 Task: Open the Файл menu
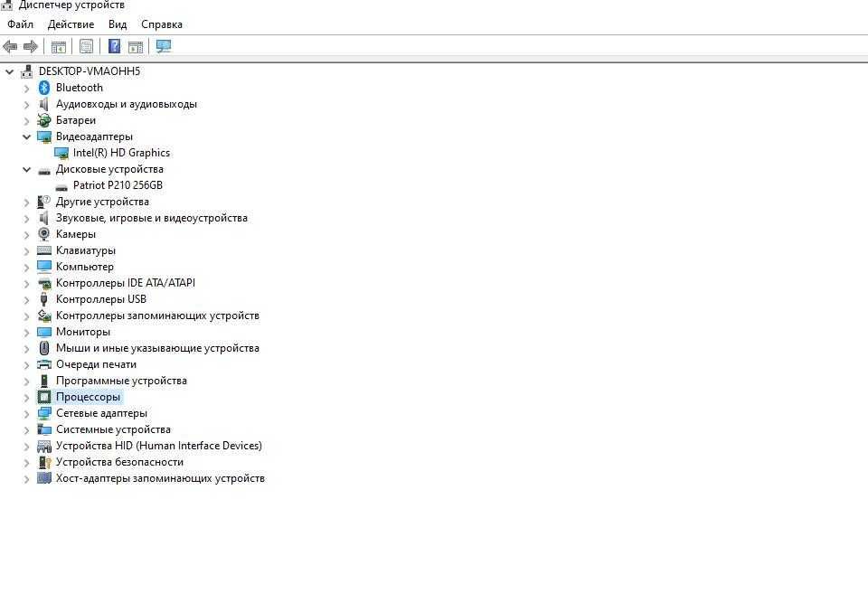[x=21, y=24]
